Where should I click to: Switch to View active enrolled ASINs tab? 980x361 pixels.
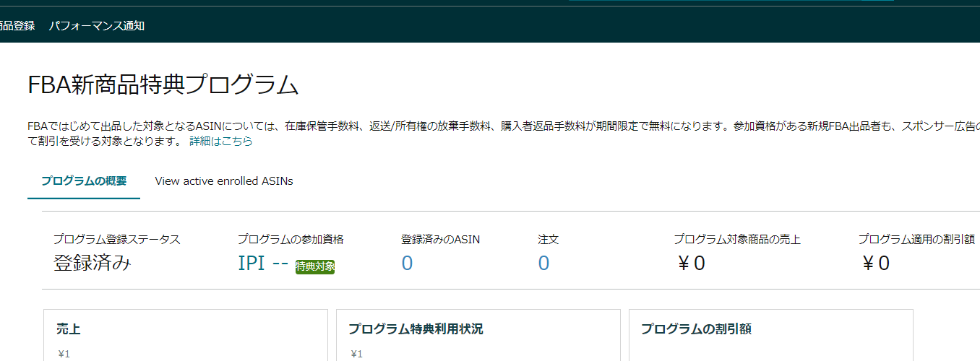224,181
